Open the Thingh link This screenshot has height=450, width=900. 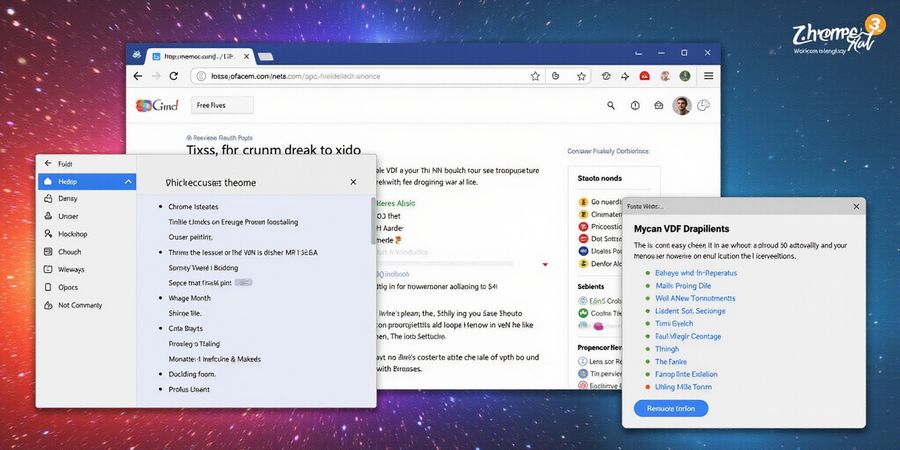pos(667,349)
